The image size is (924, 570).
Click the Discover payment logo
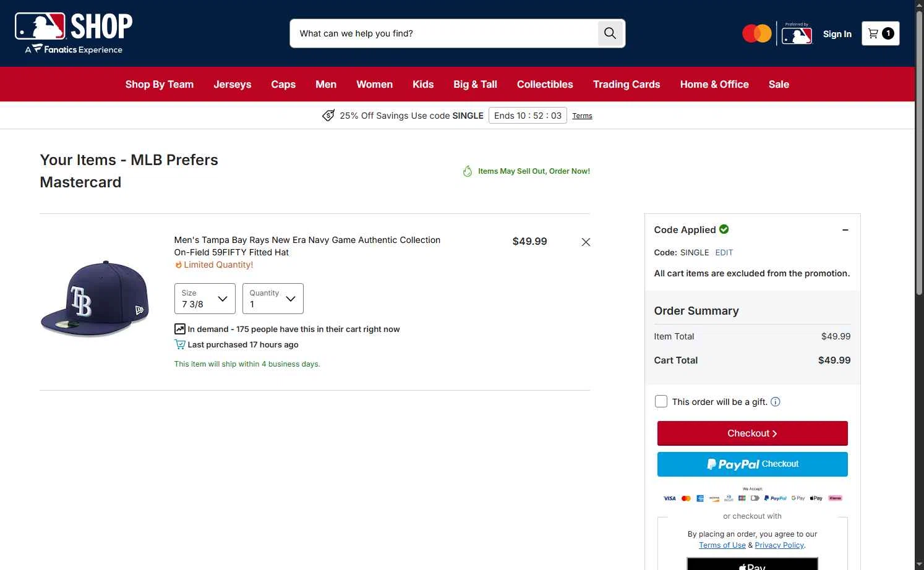tap(714, 498)
